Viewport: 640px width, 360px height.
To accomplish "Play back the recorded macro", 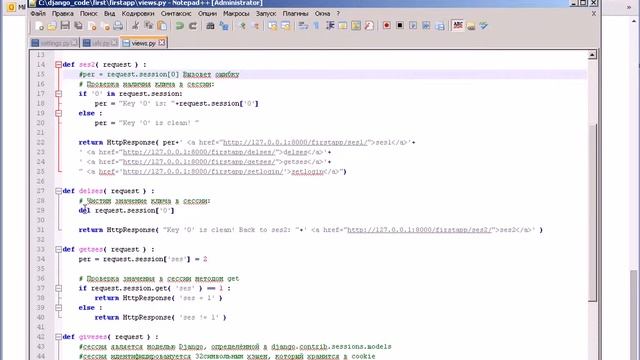I will [x=413, y=26].
